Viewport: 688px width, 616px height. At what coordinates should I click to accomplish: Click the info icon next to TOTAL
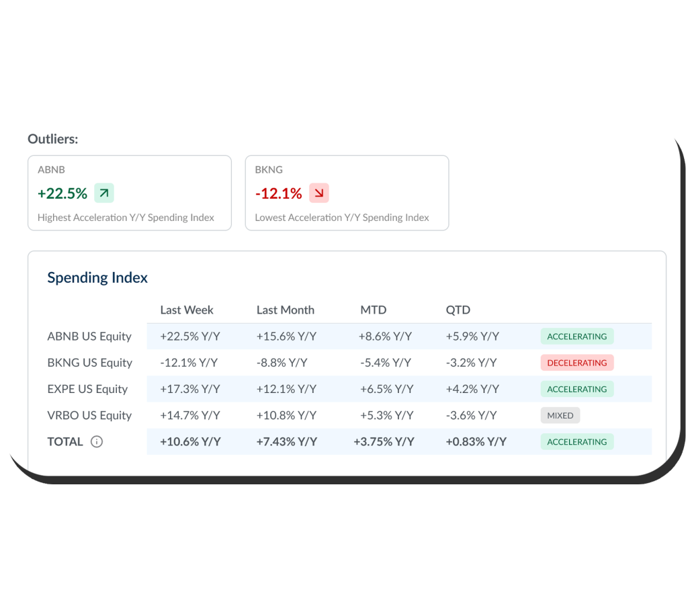coord(97,442)
